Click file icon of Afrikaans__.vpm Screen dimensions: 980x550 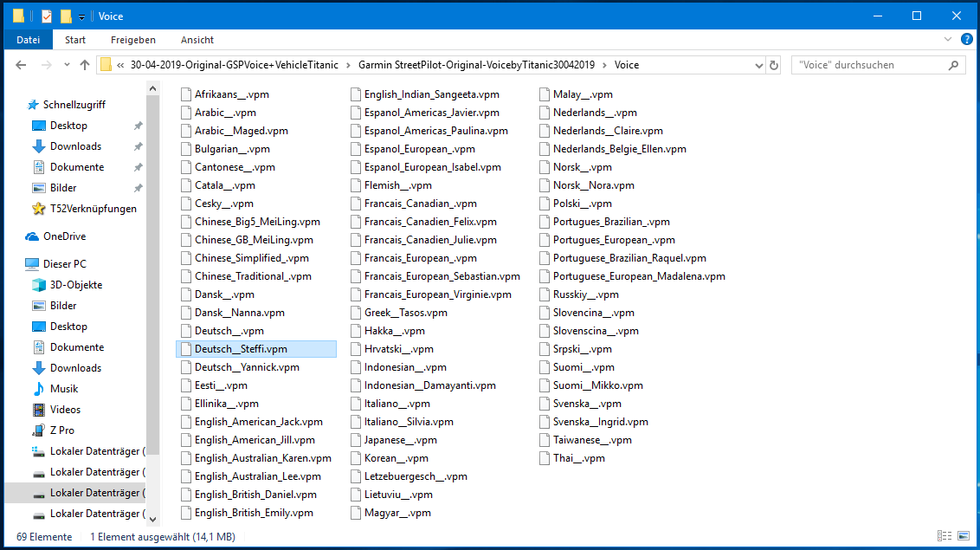pyautogui.click(x=185, y=94)
